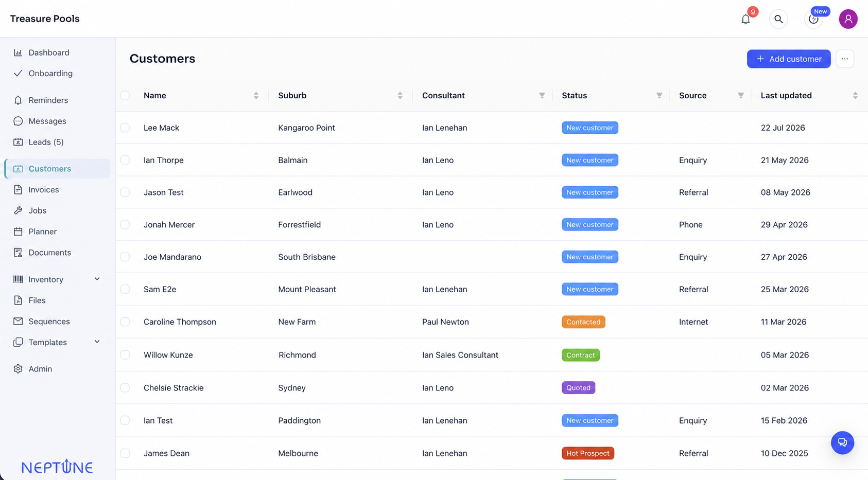Click the Admin gear icon

click(18, 369)
